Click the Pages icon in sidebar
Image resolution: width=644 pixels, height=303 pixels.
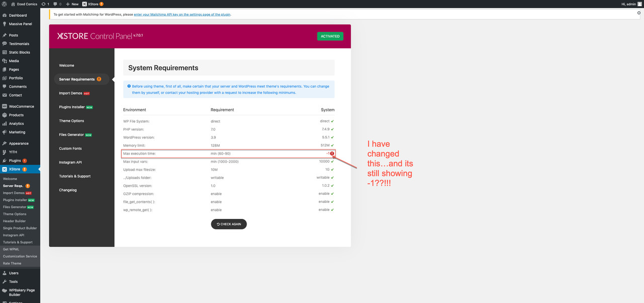point(5,69)
